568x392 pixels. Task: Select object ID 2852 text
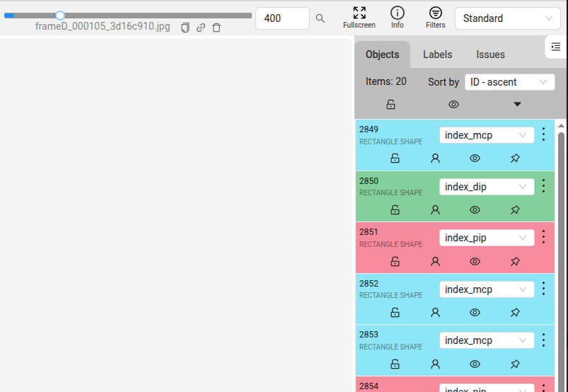pos(369,283)
